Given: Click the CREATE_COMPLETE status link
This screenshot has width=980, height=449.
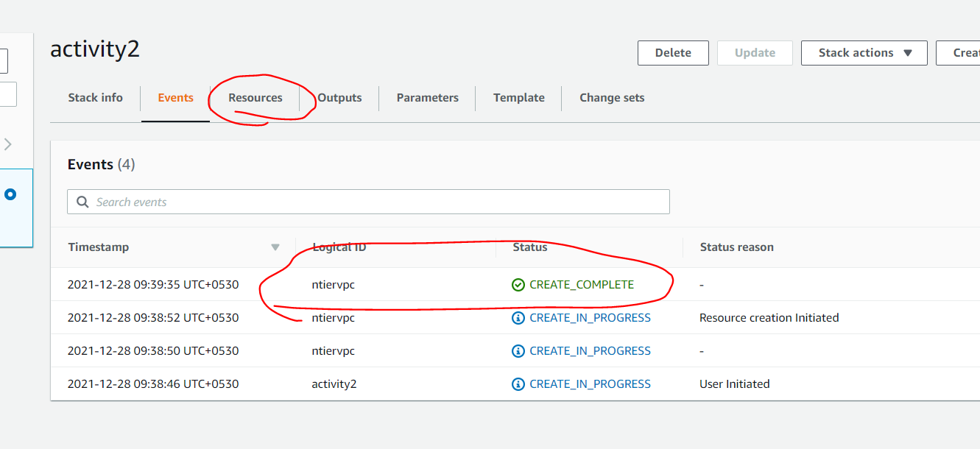Looking at the screenshot, I should tap(581, 285).
